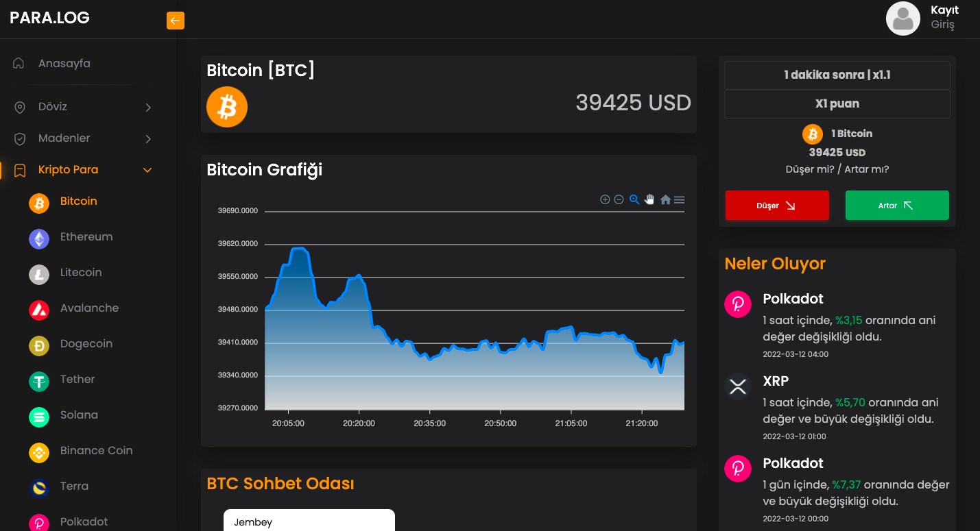Click the Bitcoin Grafiği heading
The width and height of the screenshot is (980, 531).
tap(264, 170)
